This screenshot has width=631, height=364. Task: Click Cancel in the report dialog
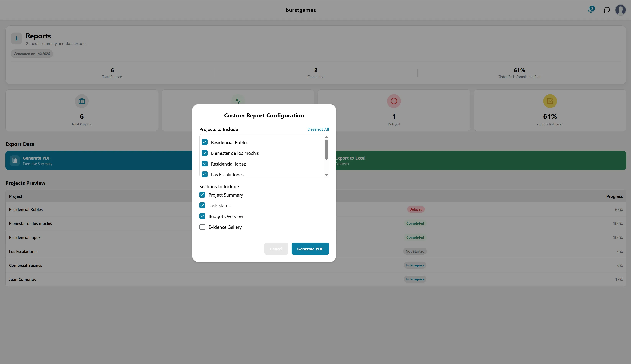click(276, 249)
